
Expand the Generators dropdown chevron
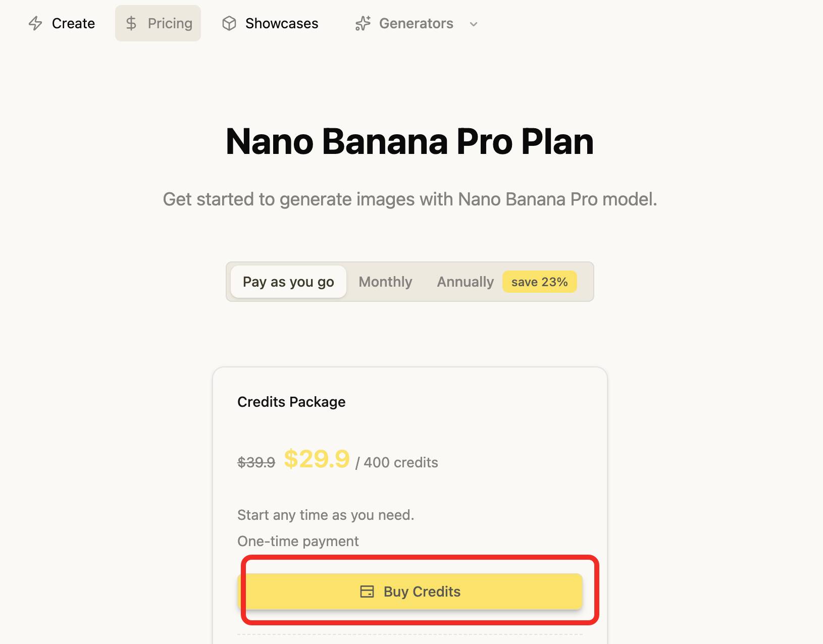coord(474,24)
